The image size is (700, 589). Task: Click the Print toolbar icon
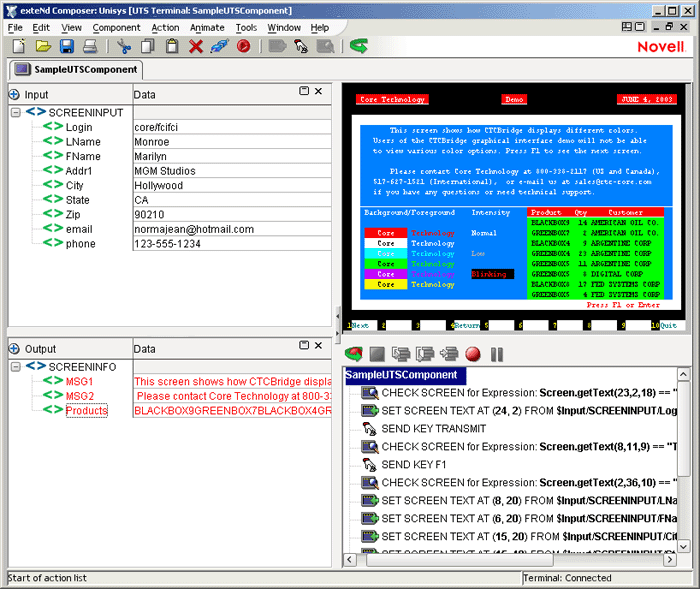click(x=90, y=46)
